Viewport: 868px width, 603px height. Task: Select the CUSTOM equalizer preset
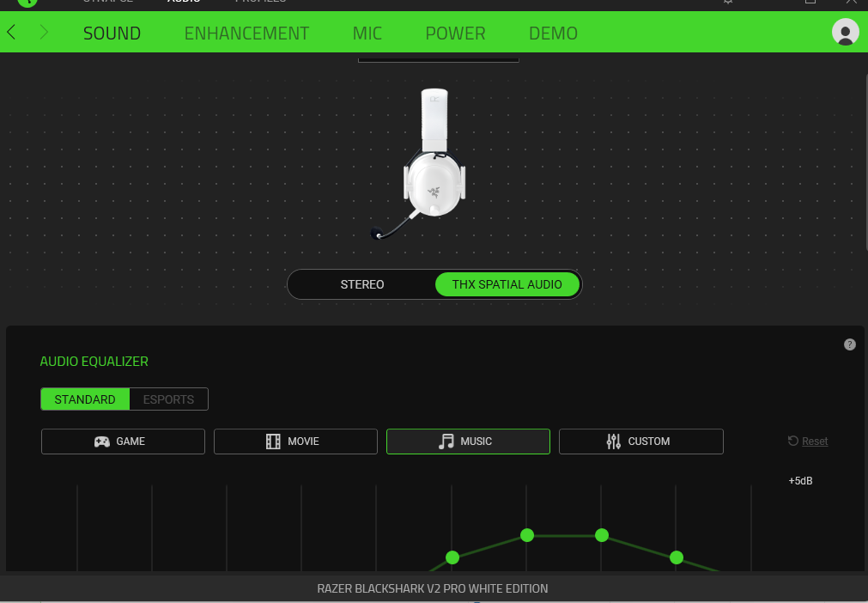(x=641, y=442)
